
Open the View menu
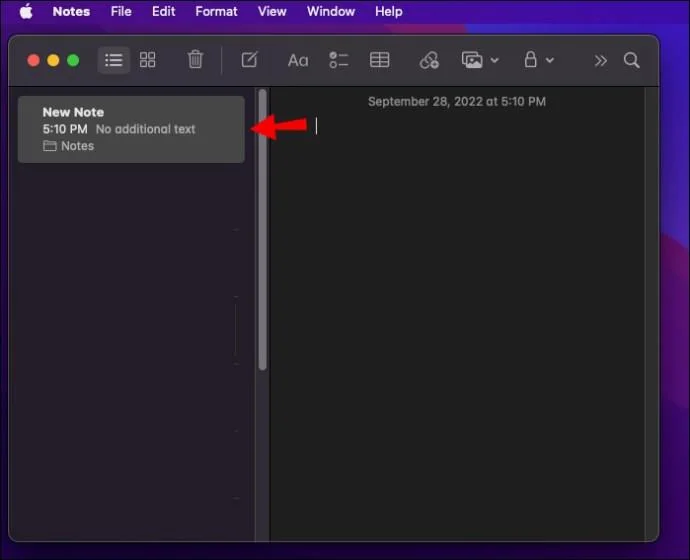(x=272, y=11)
